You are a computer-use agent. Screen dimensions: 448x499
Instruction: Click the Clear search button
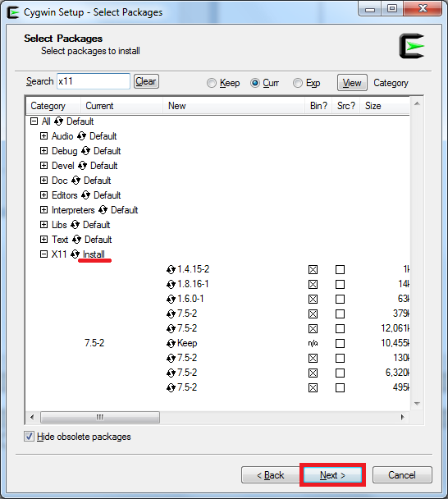point(146,81)
